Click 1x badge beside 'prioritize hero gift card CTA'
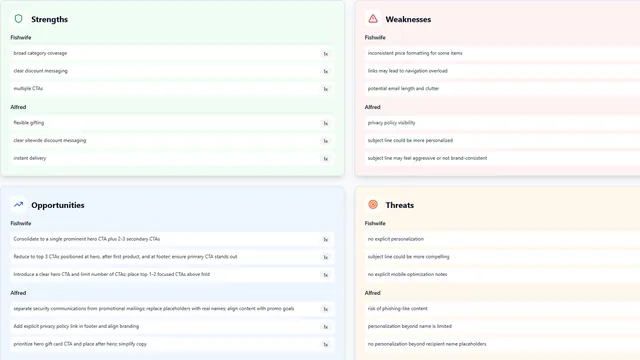 pos(325,344)
